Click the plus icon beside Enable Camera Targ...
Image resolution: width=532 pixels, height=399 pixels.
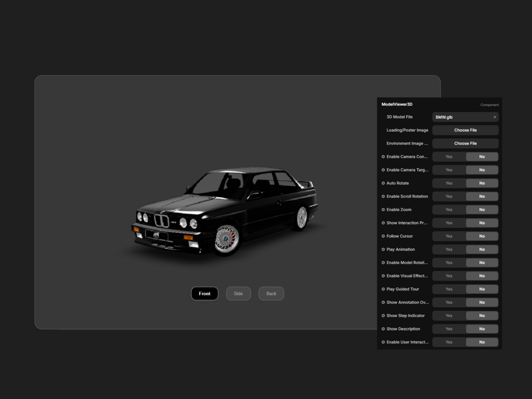(383, 170)
